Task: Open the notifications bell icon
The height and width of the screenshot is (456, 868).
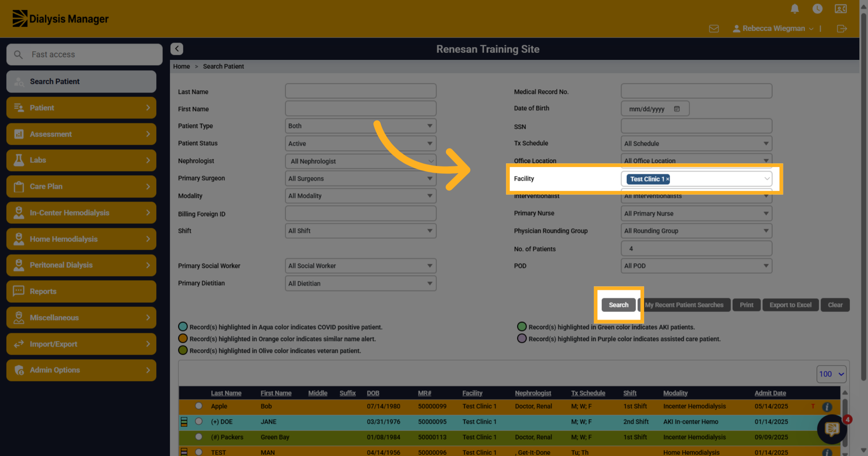Action: [794, 9]
